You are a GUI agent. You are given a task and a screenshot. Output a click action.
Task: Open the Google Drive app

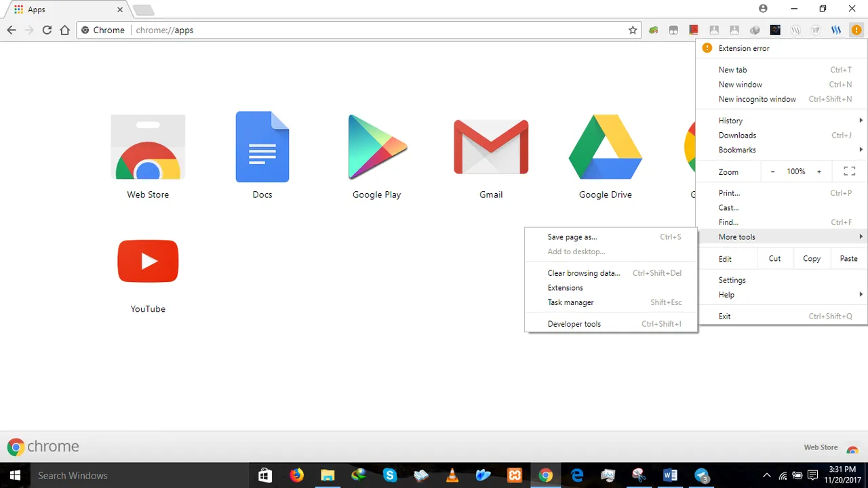[x=606, y=156]
